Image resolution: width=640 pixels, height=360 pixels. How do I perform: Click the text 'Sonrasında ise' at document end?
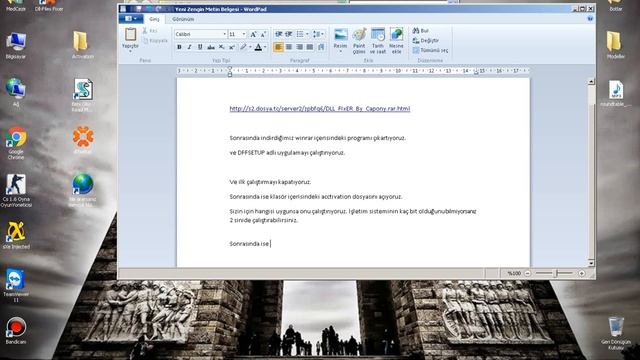coord(249,244)
